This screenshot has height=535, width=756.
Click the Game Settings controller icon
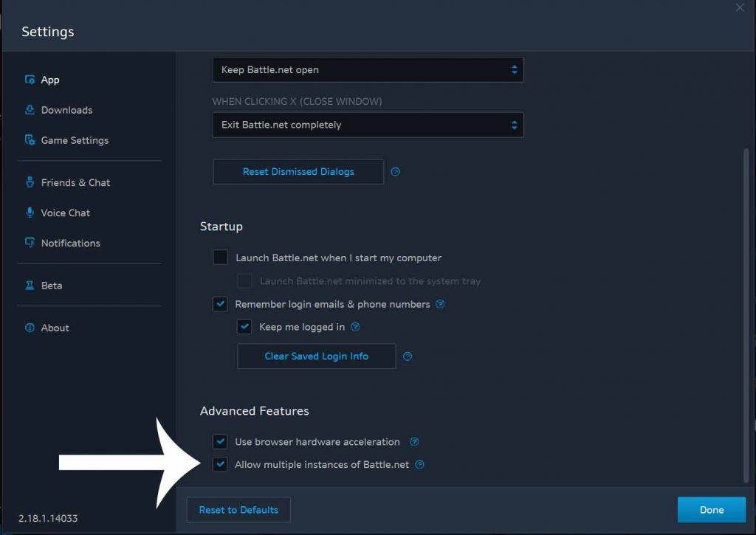31,139
